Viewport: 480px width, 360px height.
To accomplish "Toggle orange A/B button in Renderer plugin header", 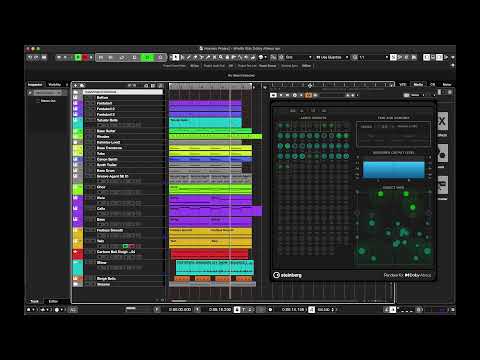I will pos(308,95).
